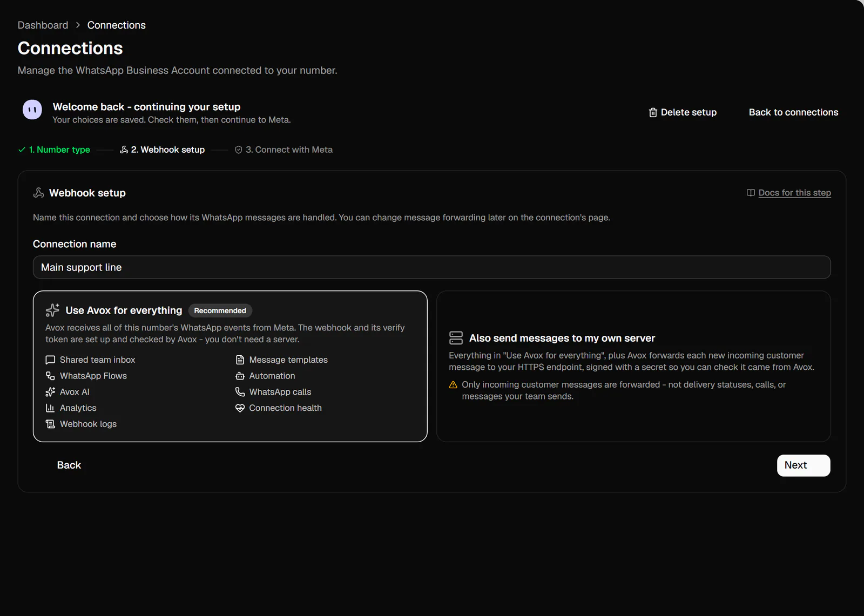Click the trash icon beside Delete setup
Viewport: 864px width, 616px height.
tap(653, 112)
